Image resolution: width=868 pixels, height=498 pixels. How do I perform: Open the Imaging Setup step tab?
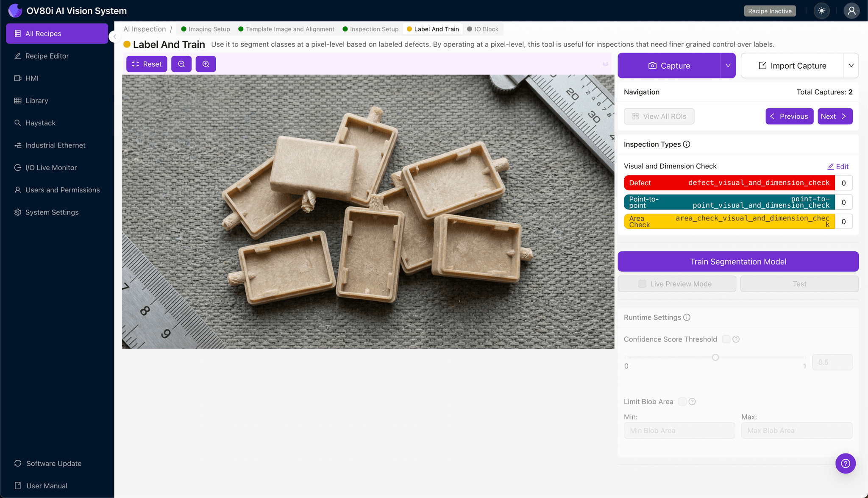click(x=205, y=29)
